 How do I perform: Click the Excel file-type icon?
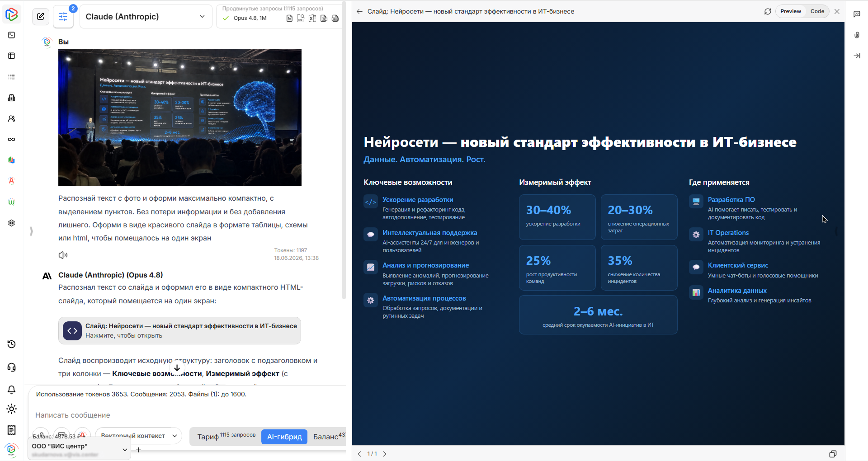(x=312, y=18)
